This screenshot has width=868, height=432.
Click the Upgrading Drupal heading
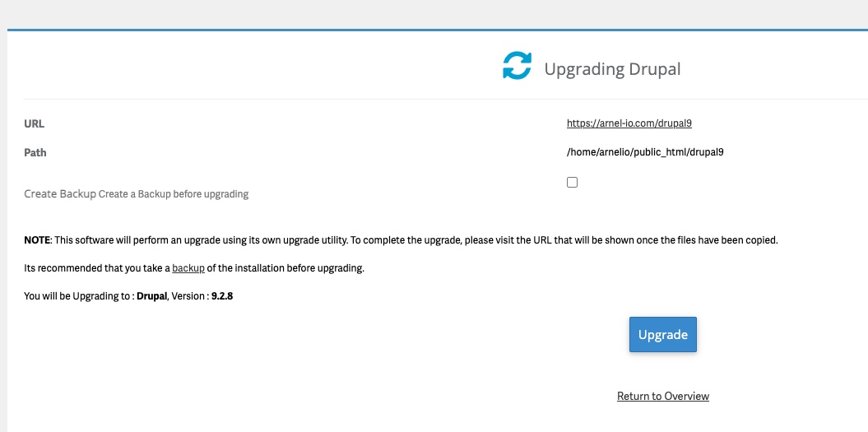click(612, 69)
